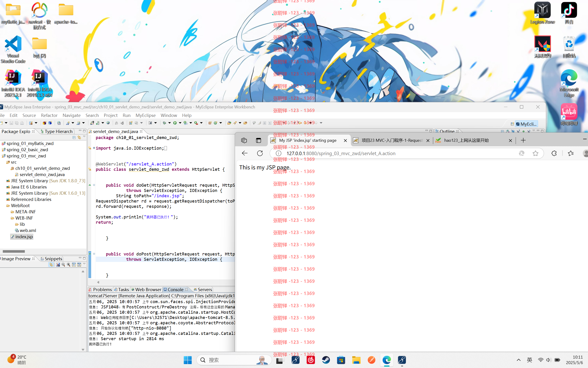Click the MyEclipse perspective button
The width and height of the screenshot is (588, 368).
point(526,124)
